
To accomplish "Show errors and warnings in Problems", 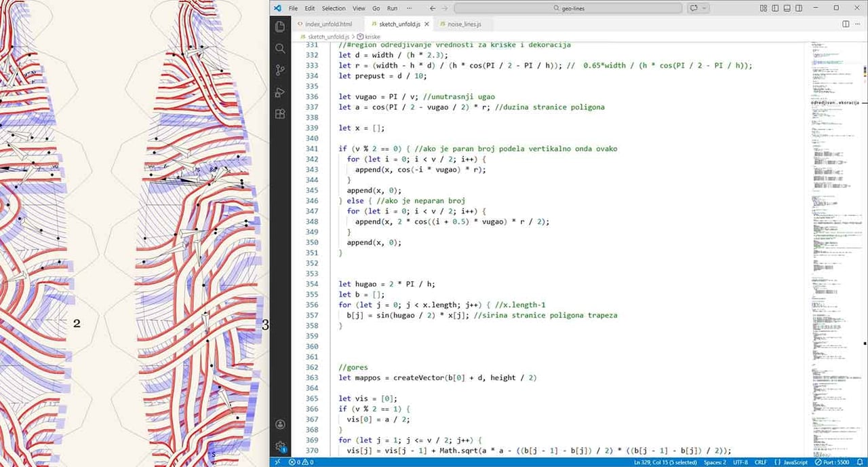I will click(x=301, y=462).
